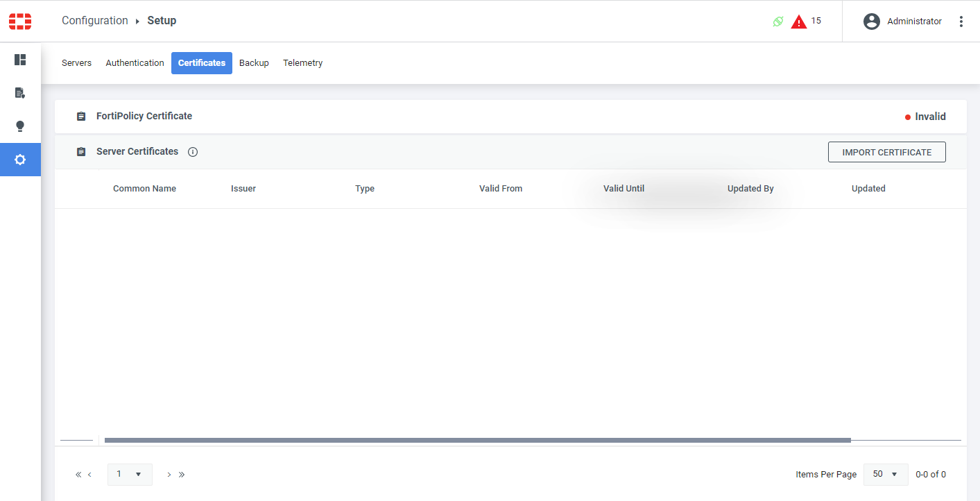Switch to the Servers tab
980x501 pixels.
point(76,63)
